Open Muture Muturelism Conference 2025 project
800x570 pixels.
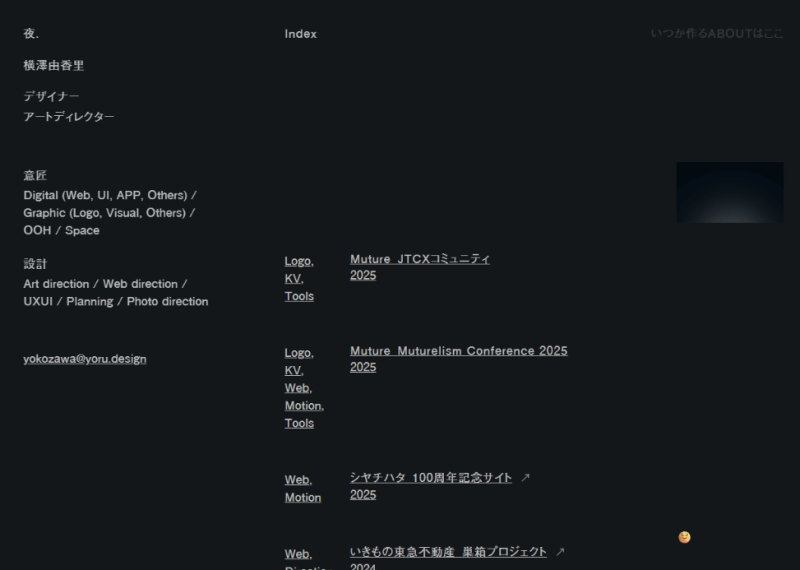pyautogui.click(x=458, y=351)
